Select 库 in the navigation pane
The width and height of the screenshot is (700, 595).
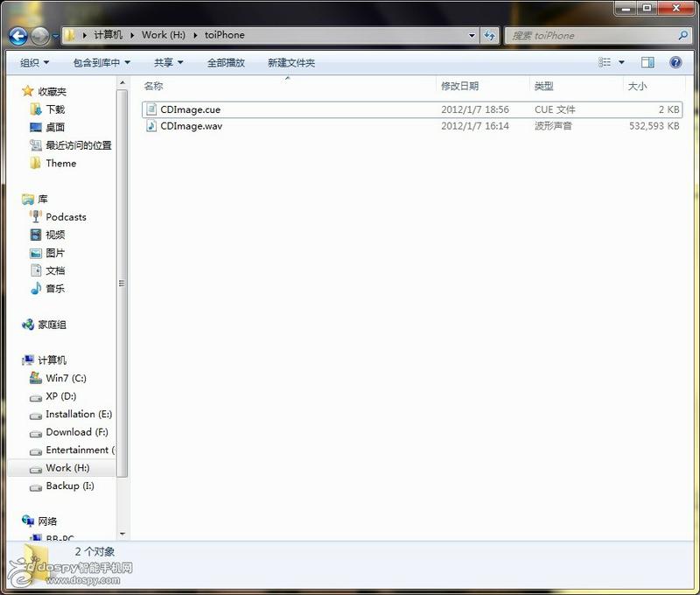[x=43, y=199]
